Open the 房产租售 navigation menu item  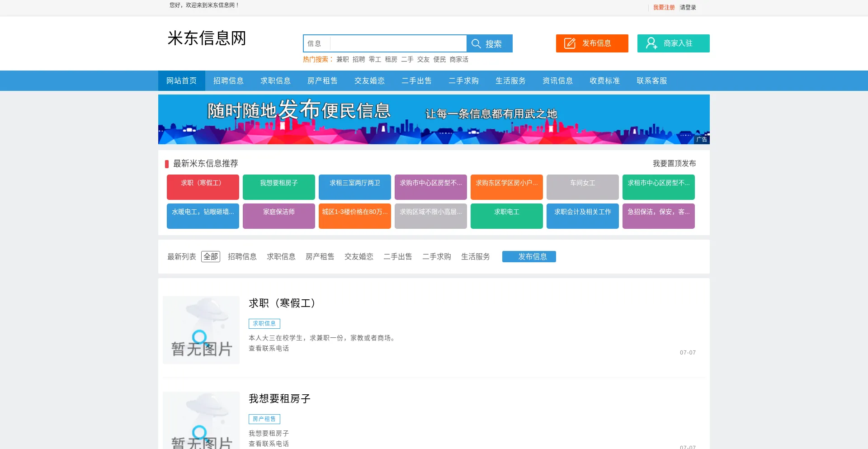click(323, 80)
